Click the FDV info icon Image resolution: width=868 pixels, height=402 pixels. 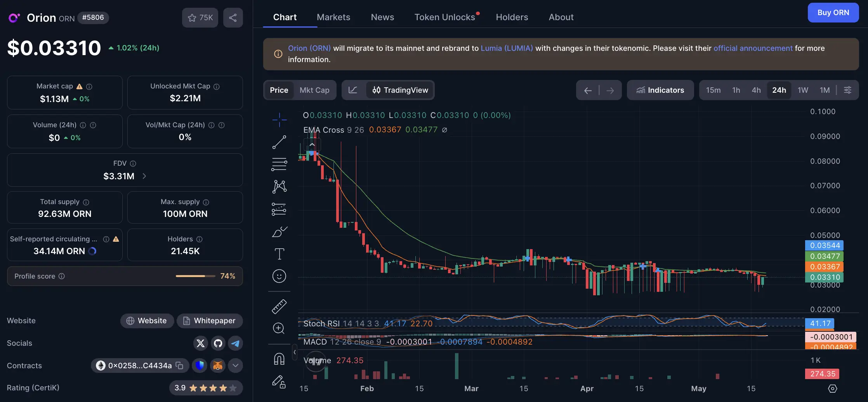coord(133,164)
